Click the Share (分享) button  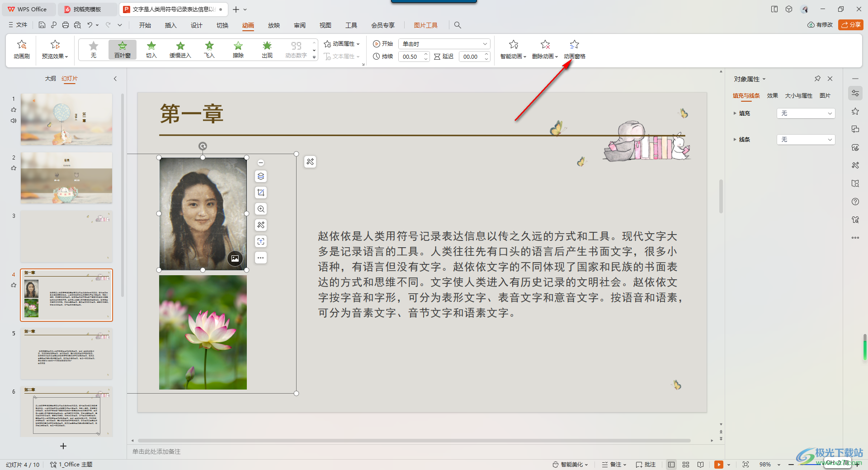(851, 25)
